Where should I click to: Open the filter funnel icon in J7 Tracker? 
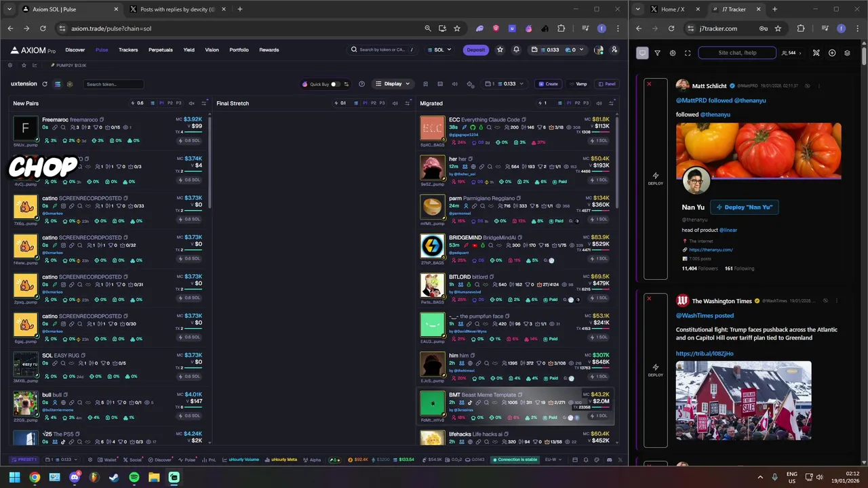(x=657, y=53)
